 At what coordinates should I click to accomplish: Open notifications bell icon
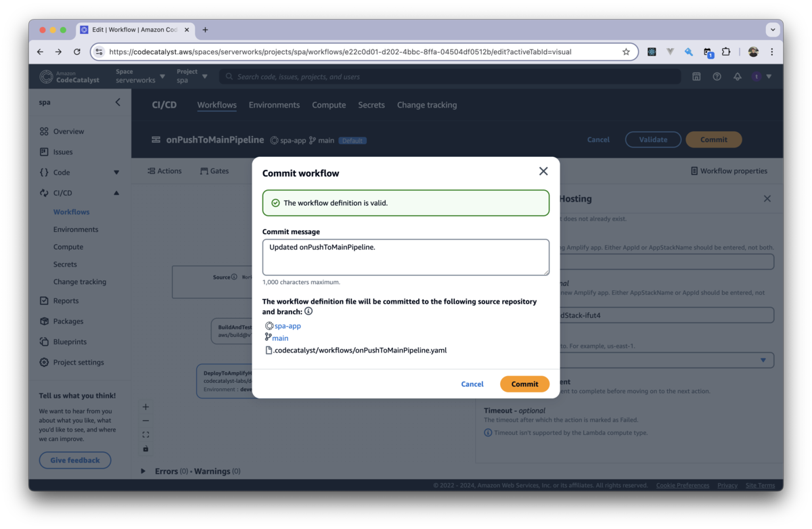(x=737, y=76)
